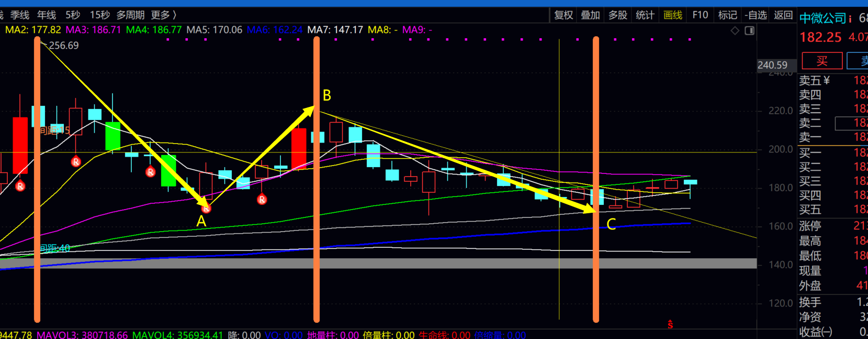Screen dimensions: 868x339
Task: Click the diamond icon above the chart
Action: pos(735,31)
